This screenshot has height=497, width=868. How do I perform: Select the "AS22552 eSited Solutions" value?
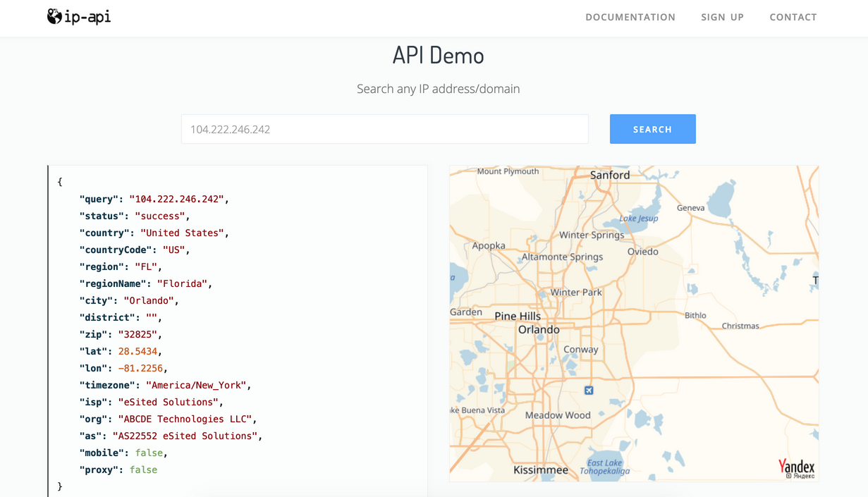(x=185, y=436)
